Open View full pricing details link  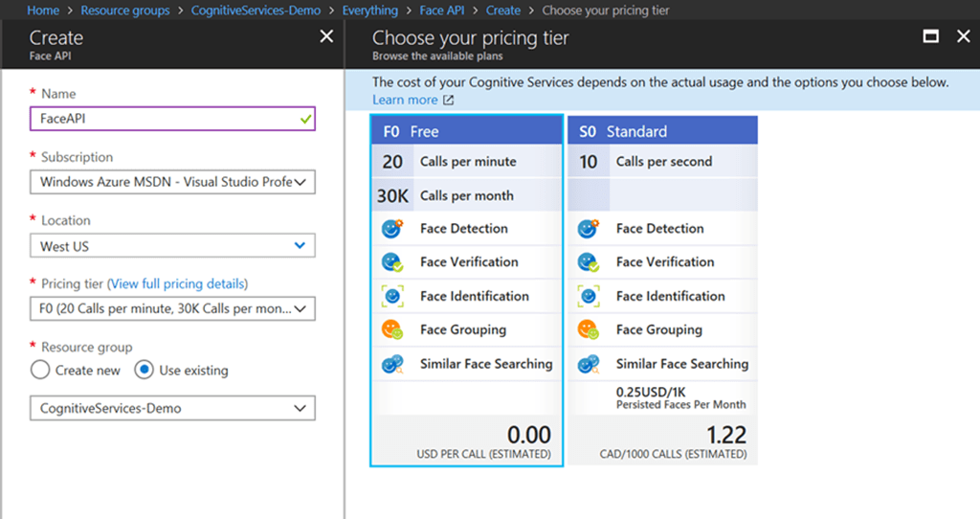pos(179,284)
